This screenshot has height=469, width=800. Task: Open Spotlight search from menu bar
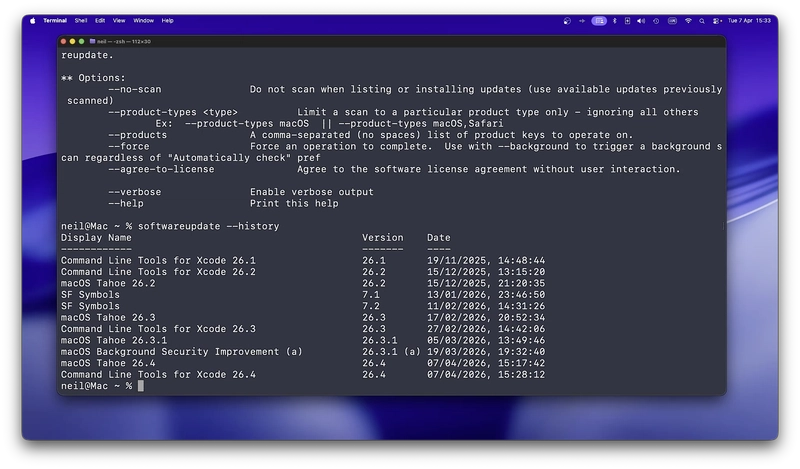702,21
